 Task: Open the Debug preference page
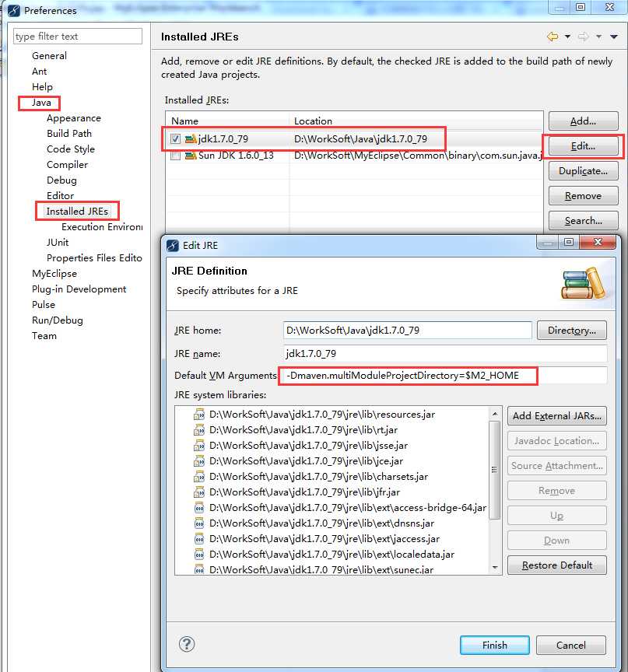(61, 180)
